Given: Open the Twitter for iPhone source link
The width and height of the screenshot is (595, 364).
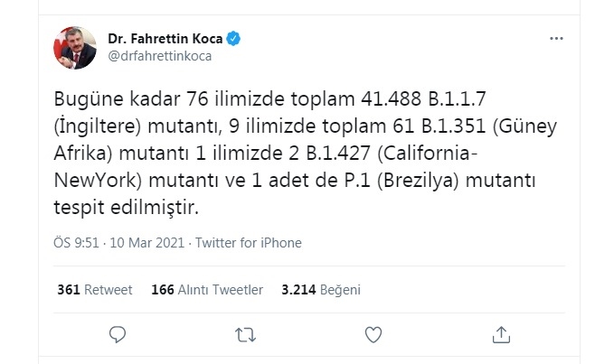Looking at the screenshot, I should click(248, 242).
